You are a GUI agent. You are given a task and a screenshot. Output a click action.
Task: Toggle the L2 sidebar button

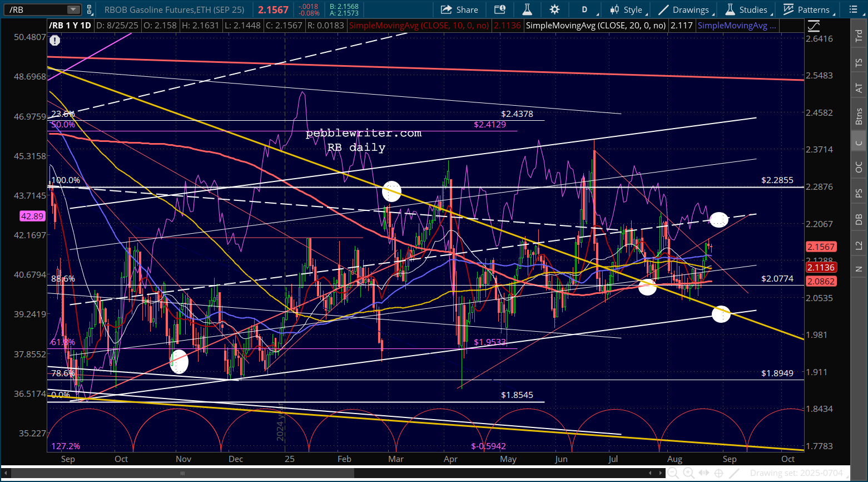(x=859, y=245)
